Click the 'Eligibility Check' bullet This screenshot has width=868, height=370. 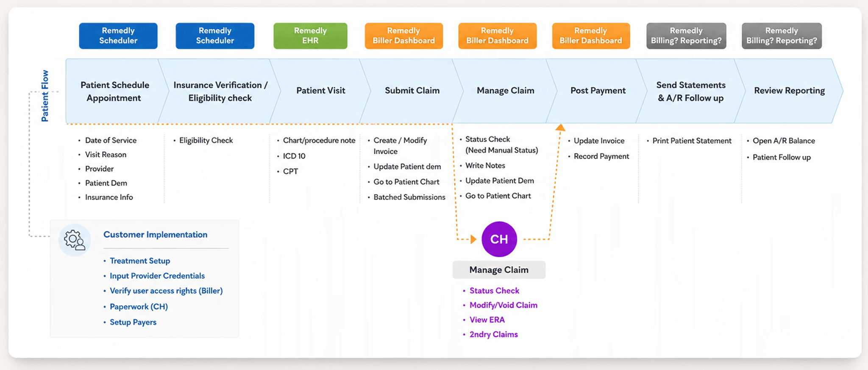(206, 140)
